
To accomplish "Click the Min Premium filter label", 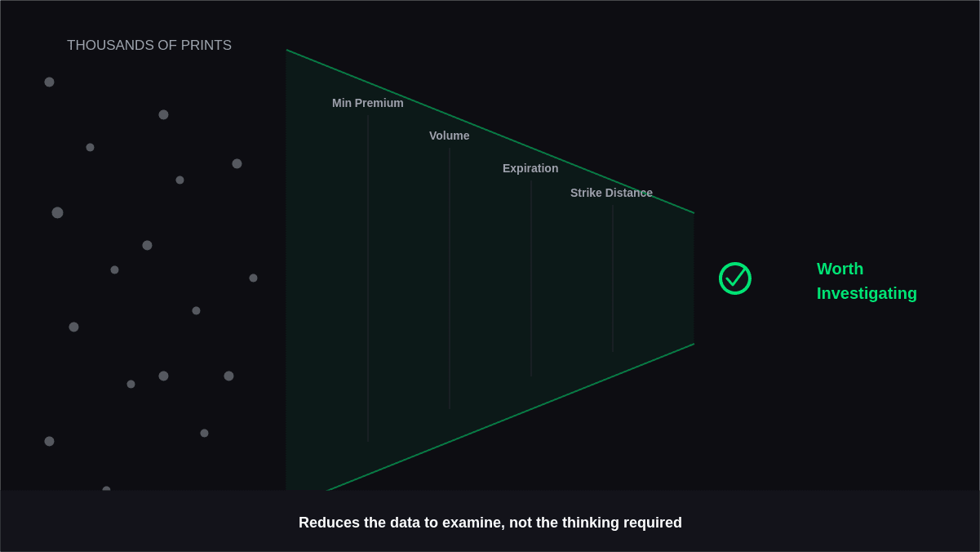I will tap(368, 103).
